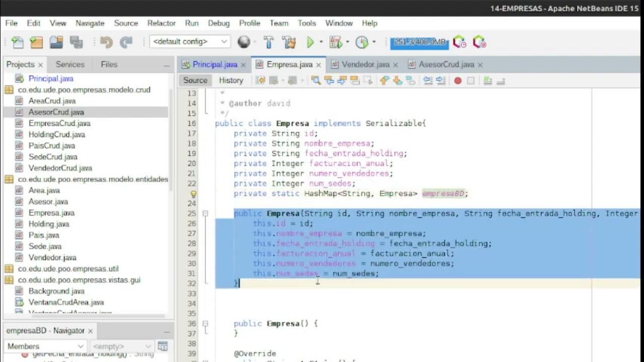Minimize the Projects panel group

[166, 65]
